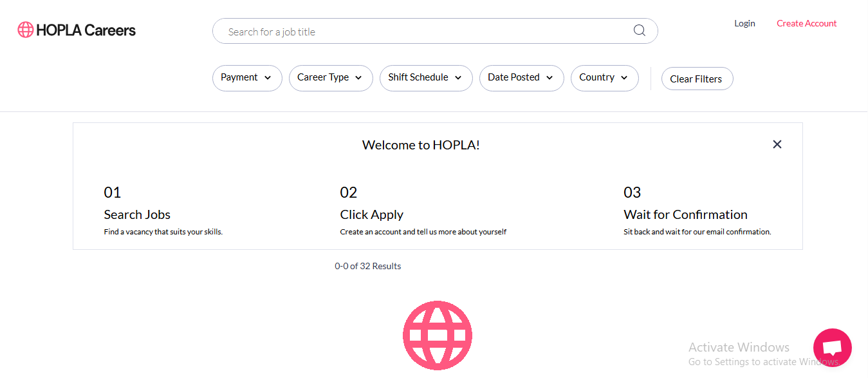The height and width of the screenshot is (378, 868).
Task: Open the Login link
Action: tap(744, 23)
